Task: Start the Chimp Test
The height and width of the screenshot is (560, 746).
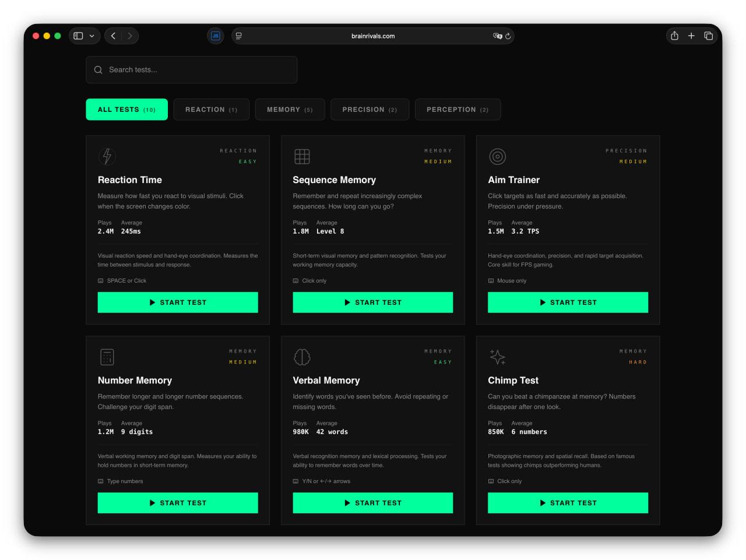Action: [568, 503]
